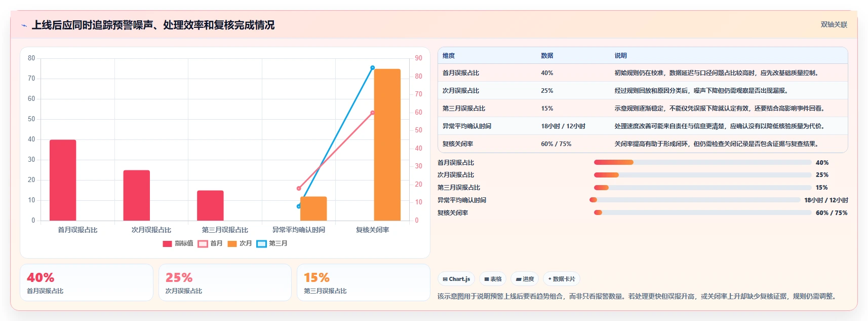Click the 15% cell in the table

(x=547, y=109)
